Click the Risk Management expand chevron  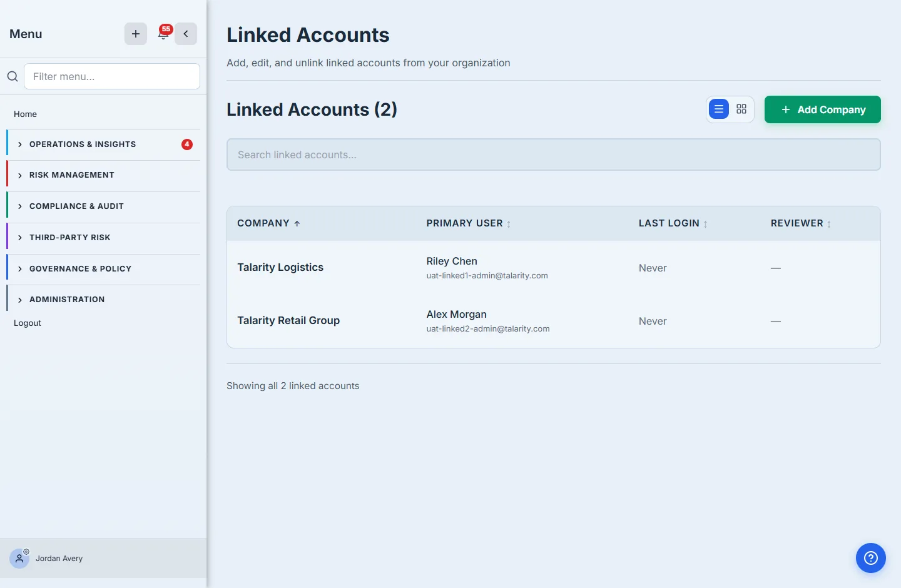click(x=20, y=175)
